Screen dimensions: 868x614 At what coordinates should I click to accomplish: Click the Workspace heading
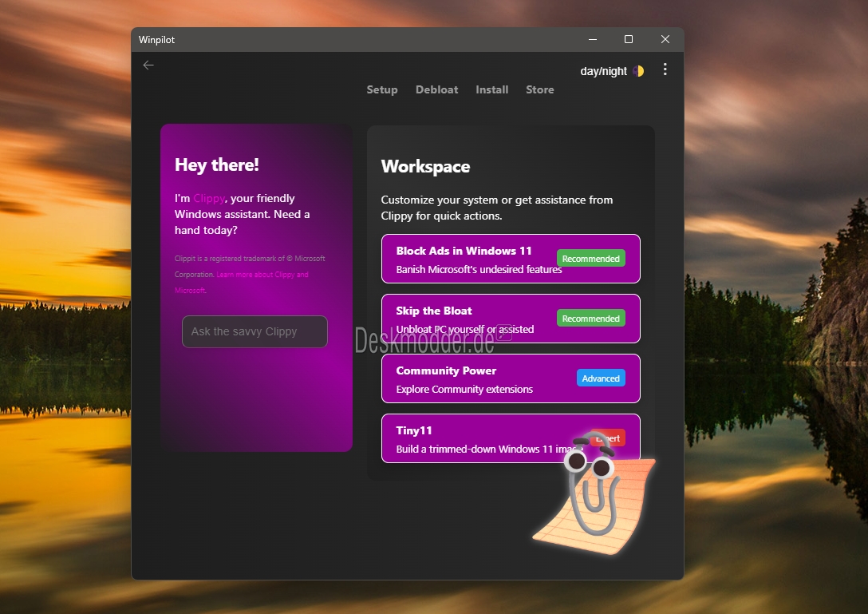point(426,167)
